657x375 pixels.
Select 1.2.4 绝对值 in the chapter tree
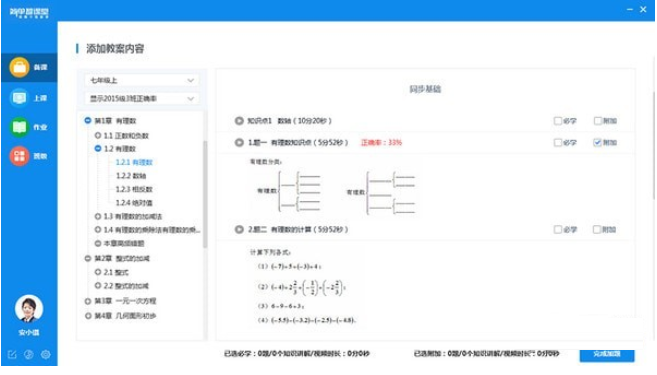pos(134,203)
